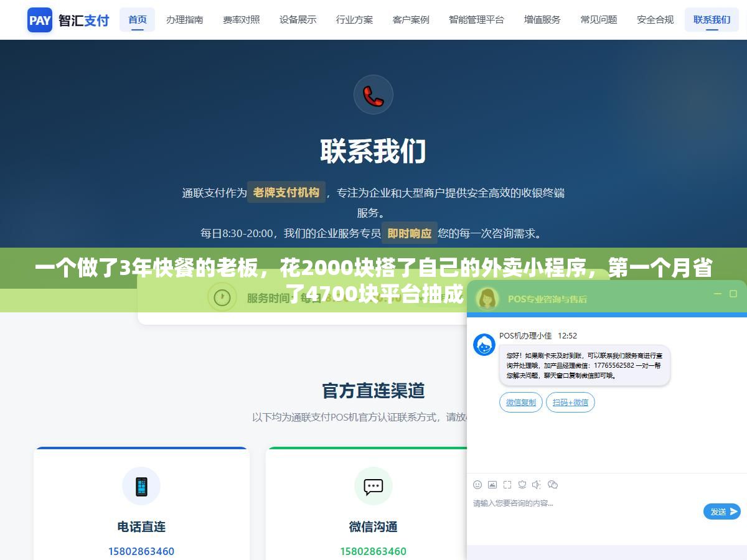Open the 客户案例 menu item

411,20
